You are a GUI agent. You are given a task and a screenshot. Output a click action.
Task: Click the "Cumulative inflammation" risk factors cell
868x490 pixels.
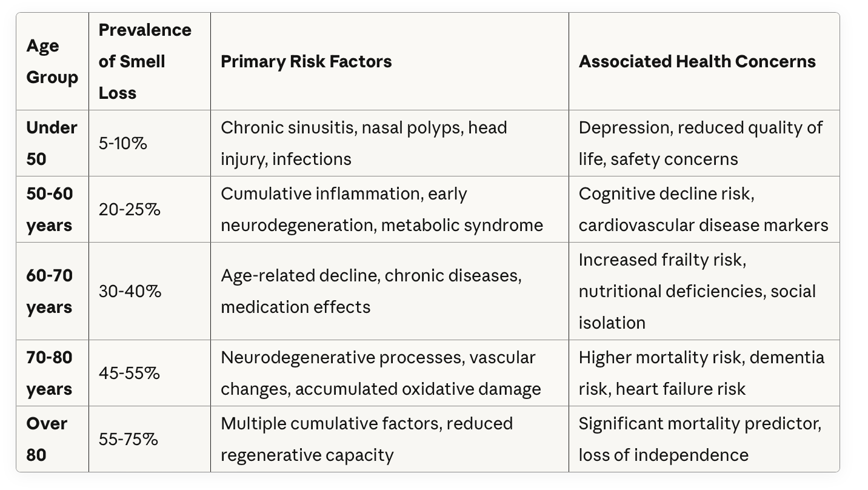381,209
